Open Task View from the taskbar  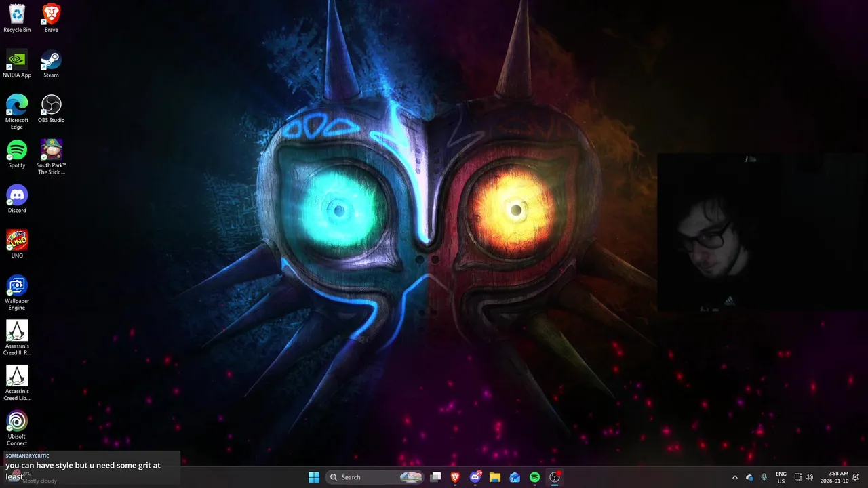[x=435, y=477]
